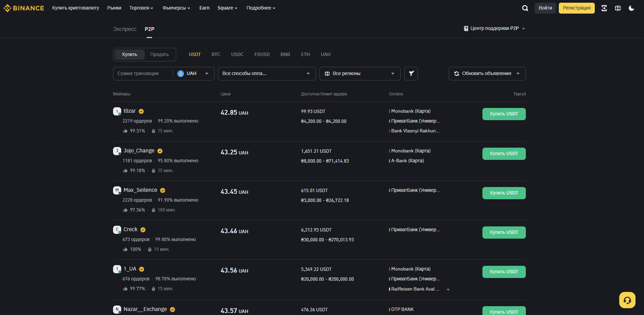Viewport: 644px width, 315px height.
Task: Switch to the P2P tab
Action: point(149,29)
